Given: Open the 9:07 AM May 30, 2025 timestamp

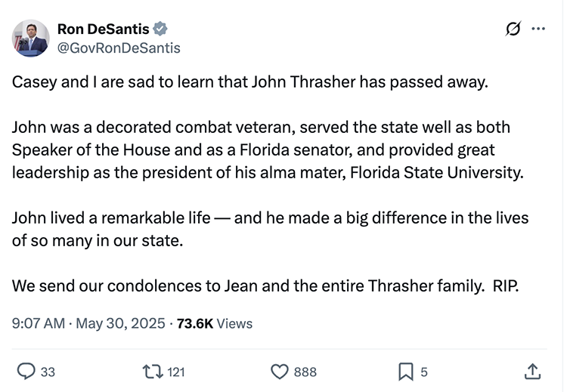Looking at the screenshot, I should pyautogui.click(x=88, y=323).
